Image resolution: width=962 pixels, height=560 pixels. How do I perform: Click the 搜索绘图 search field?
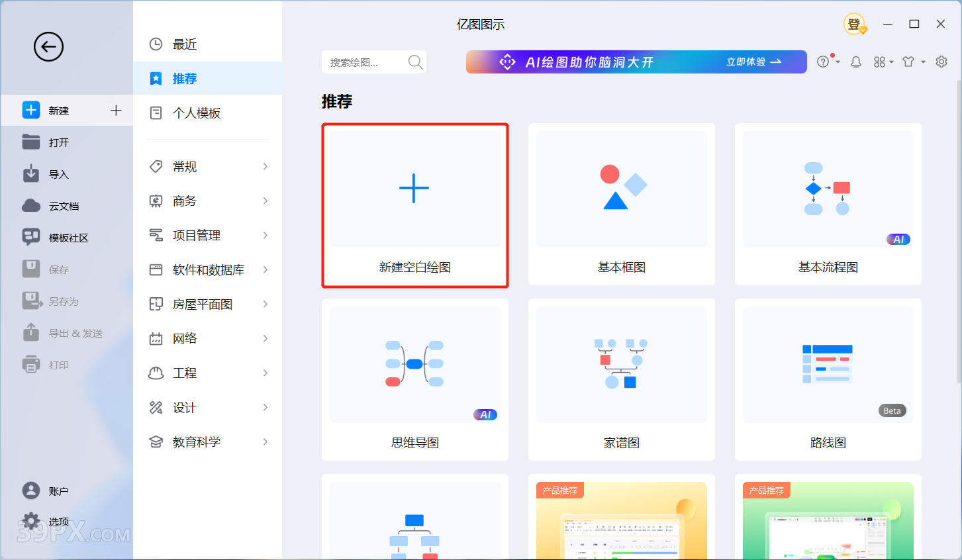pyautogui.click(x=373, y=62)
